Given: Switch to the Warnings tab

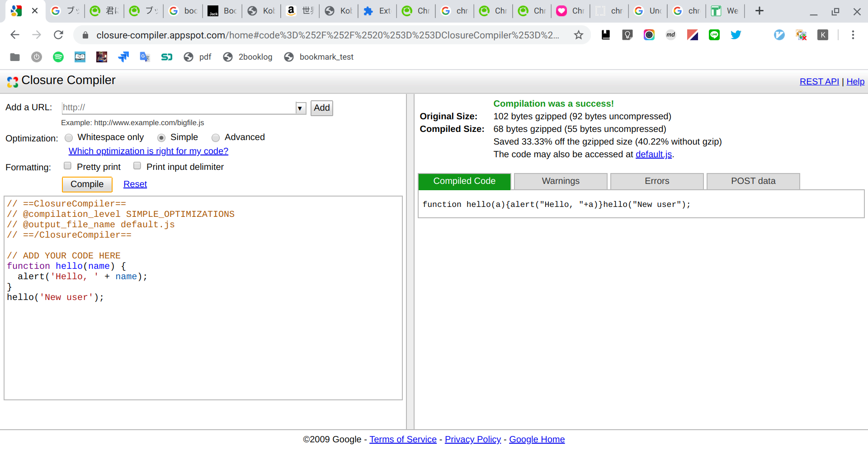Looking at the screenshot, I should (x=561, y=181).
